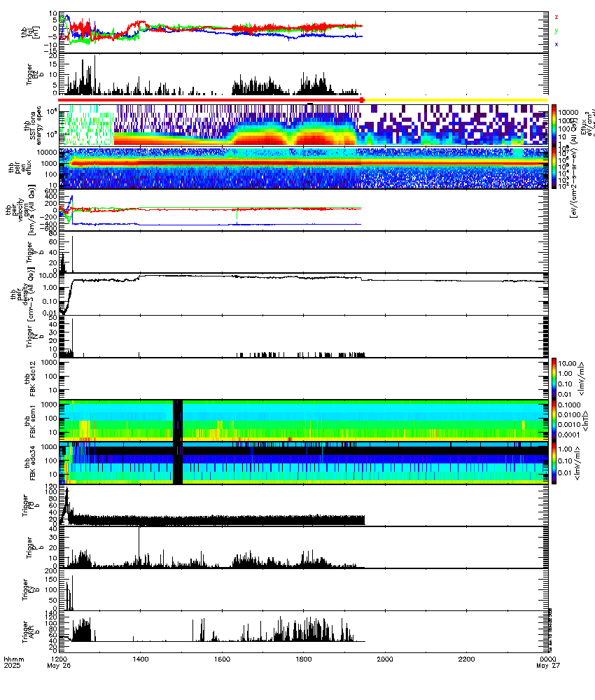
Task: Click the 'thb FBK edc12' label
Action: pyautogui.click(x=30, y=379)
